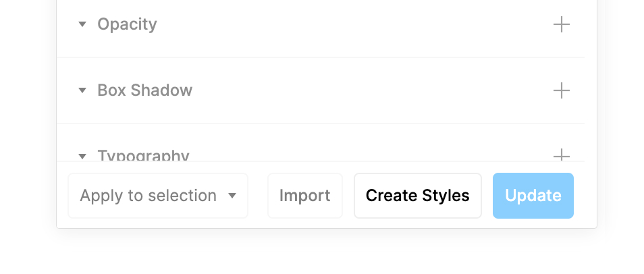The height and width of the screenshot is (274, 644).
Task: Click the Create Styles button
Action: [418, 196]
